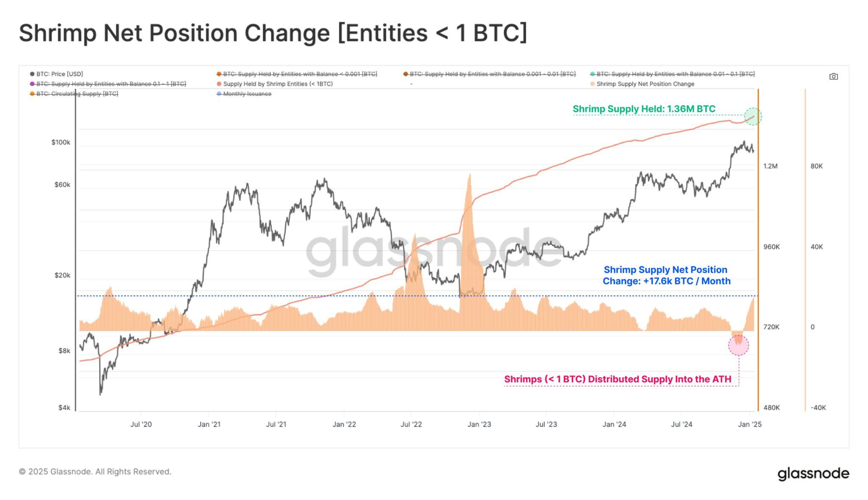Select the Jan '23 x-axis label

(479, 424)
